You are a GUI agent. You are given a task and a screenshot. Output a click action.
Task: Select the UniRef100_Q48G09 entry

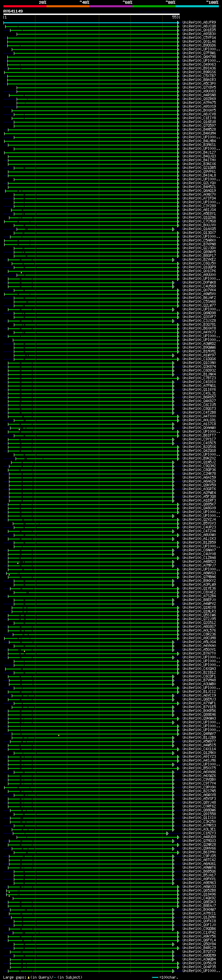pyautogui.click(x=199, y=508)
